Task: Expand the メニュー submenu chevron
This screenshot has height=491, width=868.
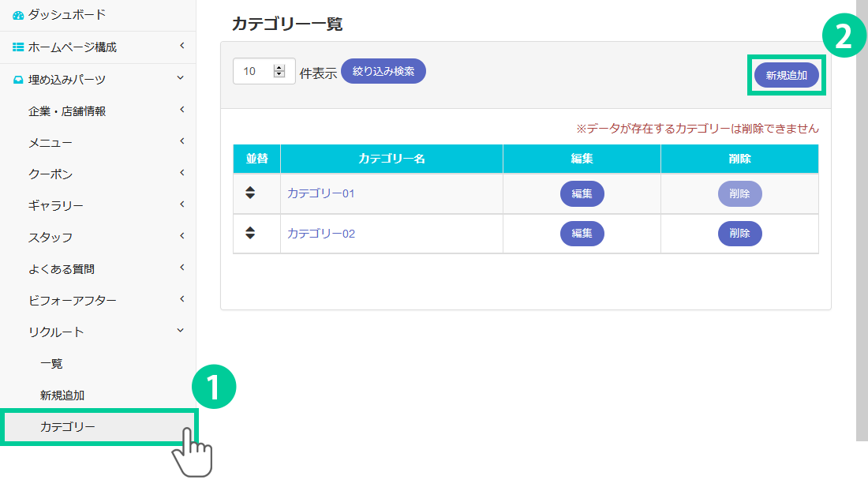Action: 181,141
